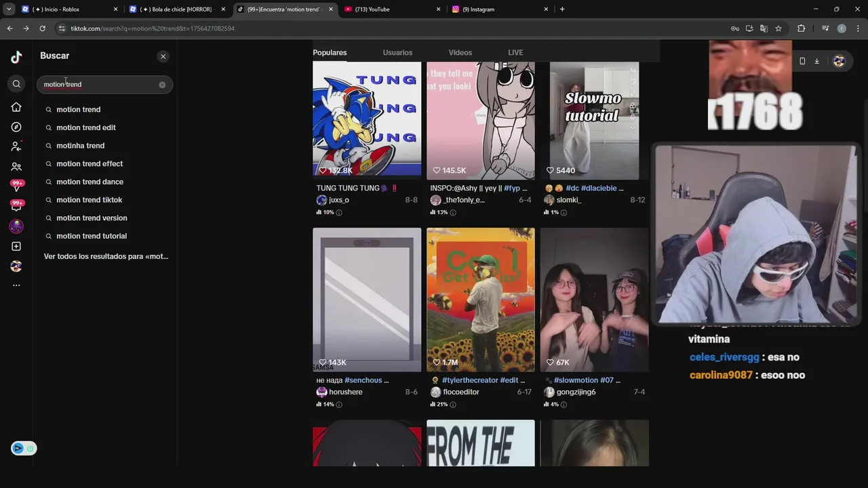
Task: Switch to the Videos tab
Action: (460, 52)
